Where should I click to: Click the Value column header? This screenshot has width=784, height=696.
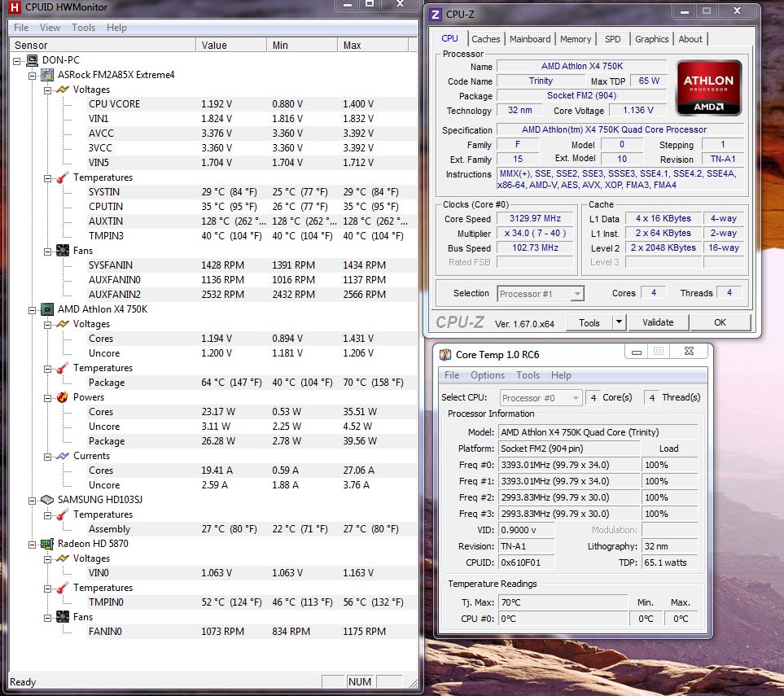[x=231, y=45]
